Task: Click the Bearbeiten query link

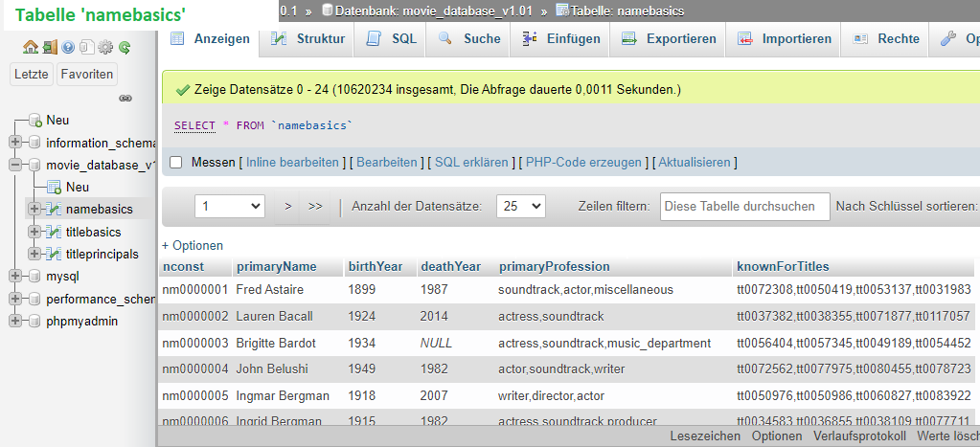Action: (387, 163)
